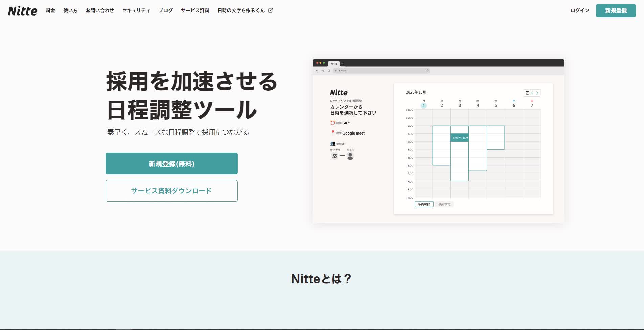
Task: Click サービス資料ダウンロード button
Action: point(172,191)
